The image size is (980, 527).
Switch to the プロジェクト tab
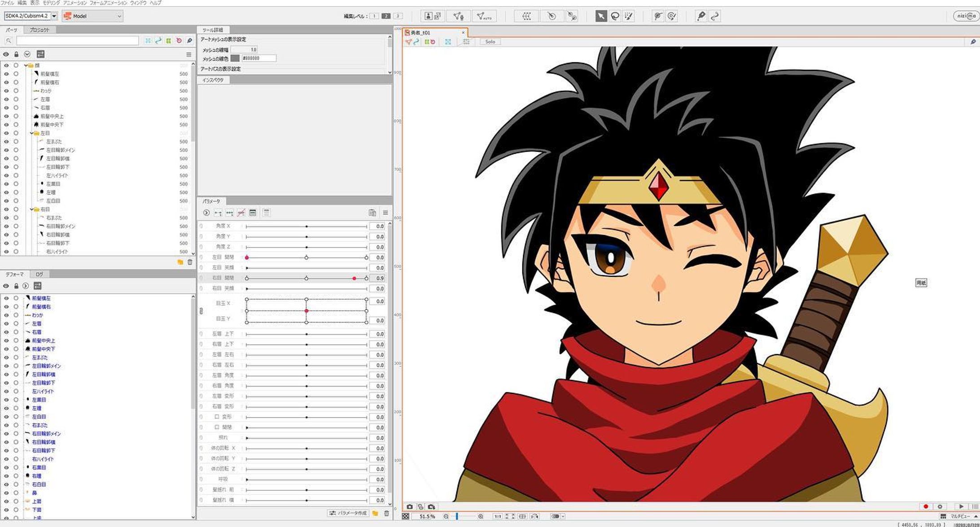(x=39, y=30)
